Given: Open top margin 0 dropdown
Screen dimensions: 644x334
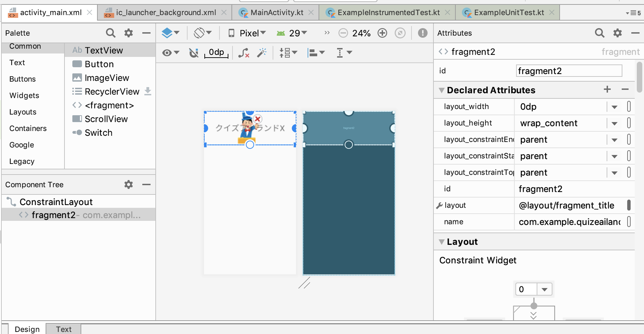Looking at the screenshot, I should [x=545, y=289].
